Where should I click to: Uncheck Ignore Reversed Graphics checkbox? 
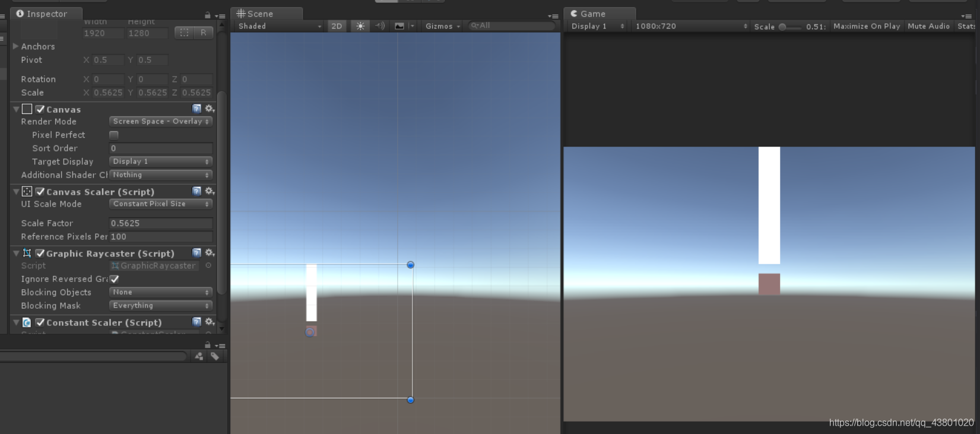115,279
